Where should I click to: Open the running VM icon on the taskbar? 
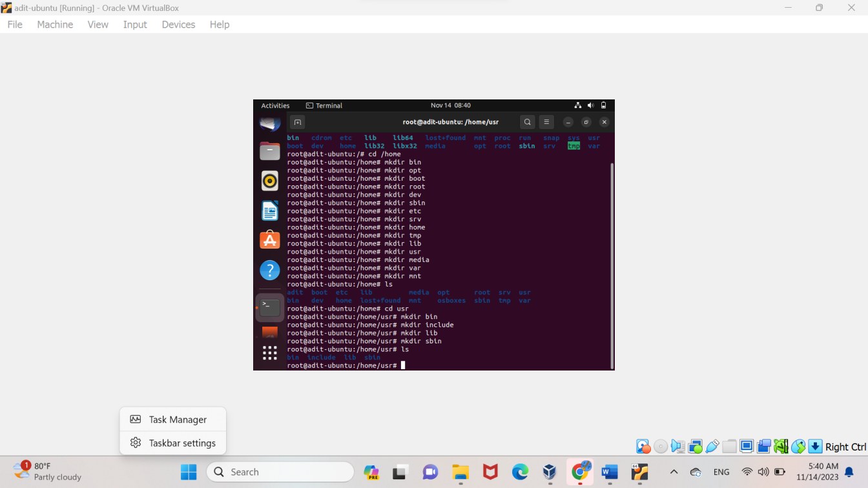coord(639,473)
